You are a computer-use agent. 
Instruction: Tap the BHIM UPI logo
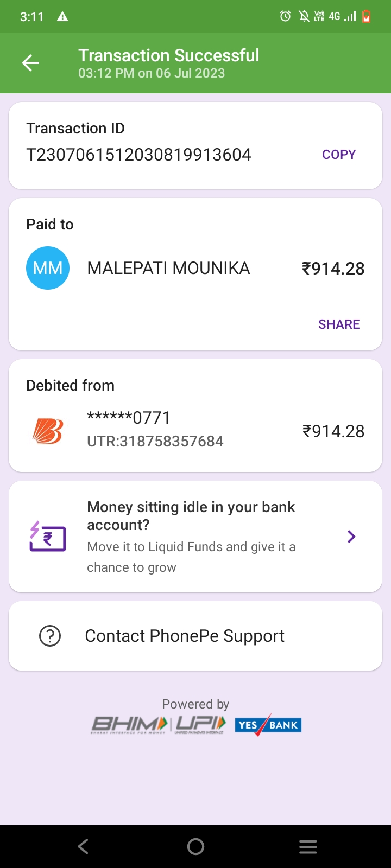(x=159, y=724)
